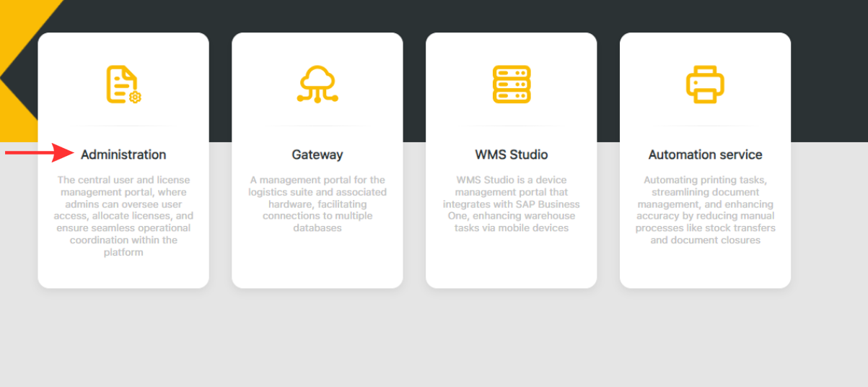The height and width of the screenshot is (387, 868).
Task: Click the divider line in Gateway card
Action: pyautogui.click(x=317, y=126)
